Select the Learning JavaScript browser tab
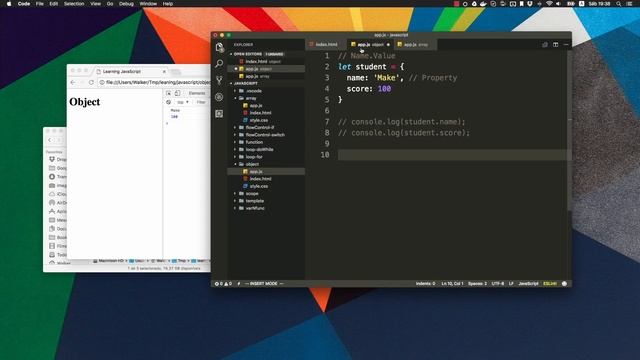The image size is (640, 360). click(x=131, y=71)
